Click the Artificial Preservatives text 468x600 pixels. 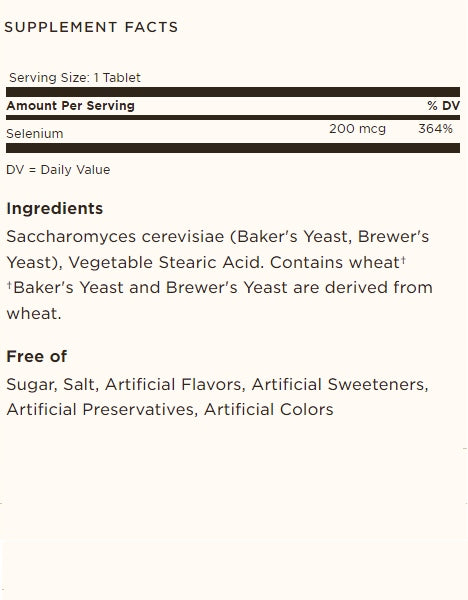click(x=102, y=409)
